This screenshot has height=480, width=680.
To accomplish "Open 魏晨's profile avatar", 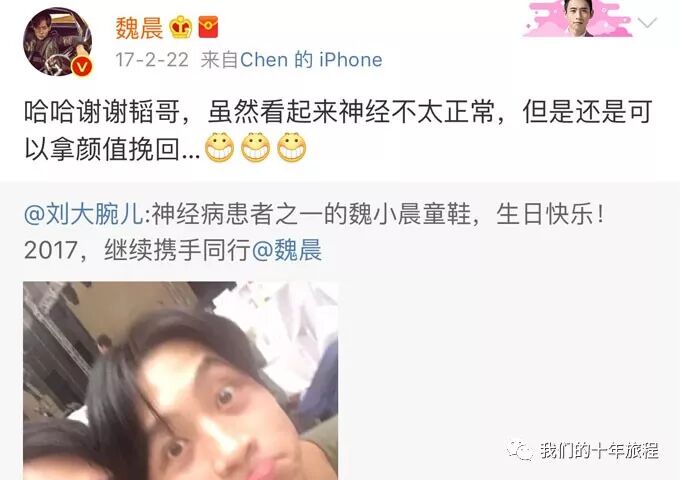I will pos(58,42).
